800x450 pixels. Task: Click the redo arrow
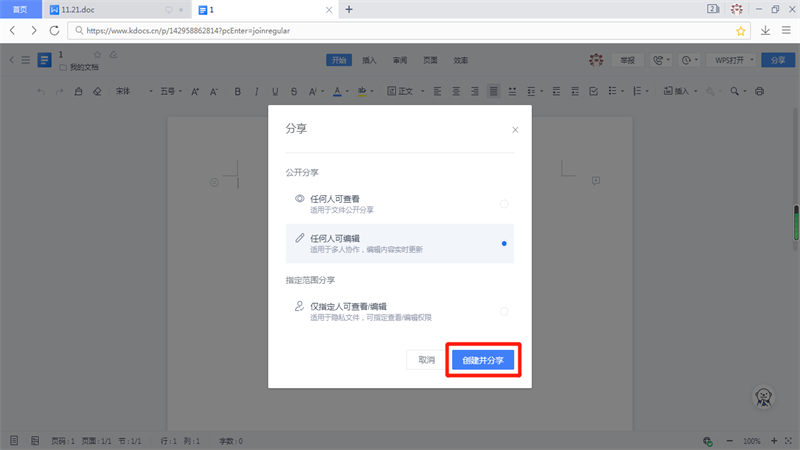click(60, 91)
